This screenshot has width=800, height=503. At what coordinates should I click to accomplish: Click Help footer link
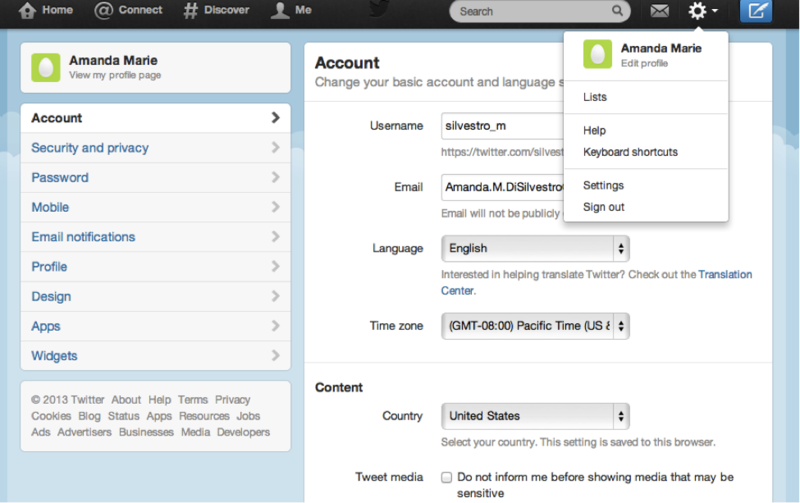(160, 399)
